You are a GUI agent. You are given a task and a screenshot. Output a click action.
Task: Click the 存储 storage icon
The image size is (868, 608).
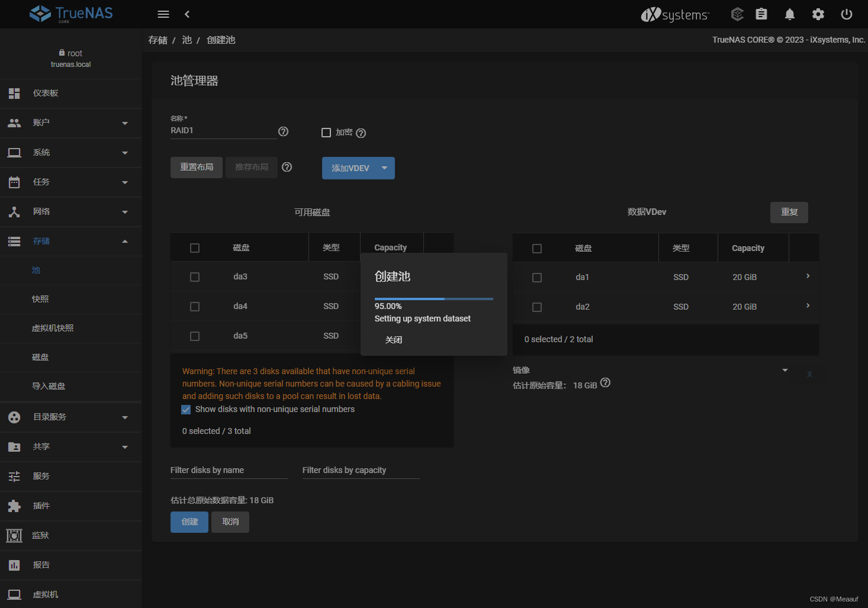click(x=14, y=242)
